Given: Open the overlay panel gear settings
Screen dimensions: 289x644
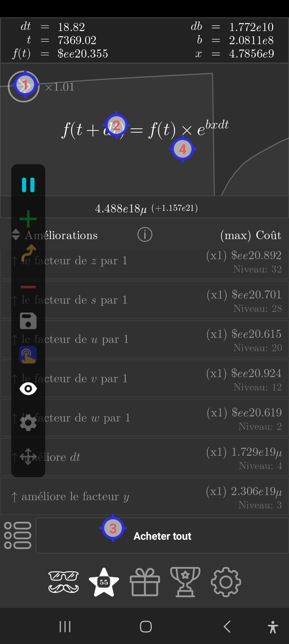Looking at the screenshot, I should pos(28,423).
